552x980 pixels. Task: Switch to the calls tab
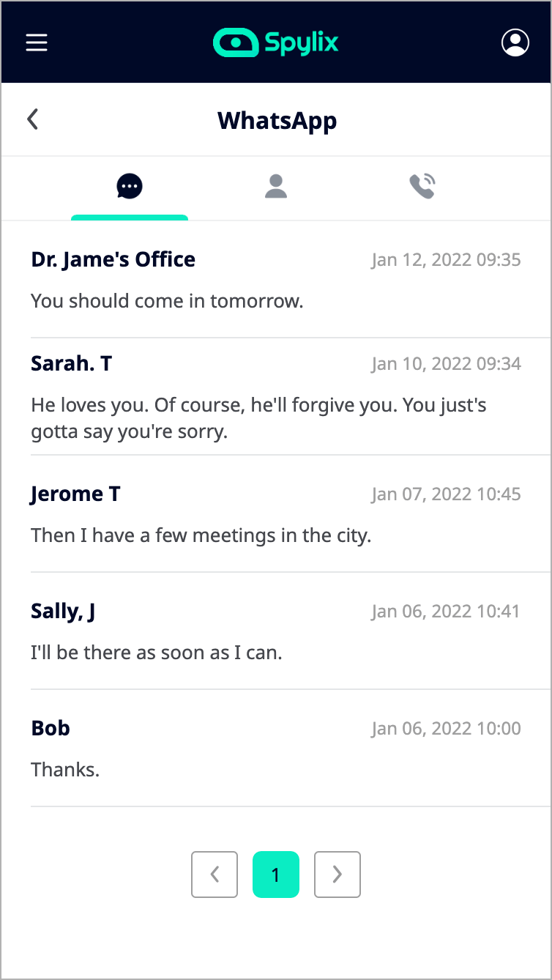[x=422, y=187]
